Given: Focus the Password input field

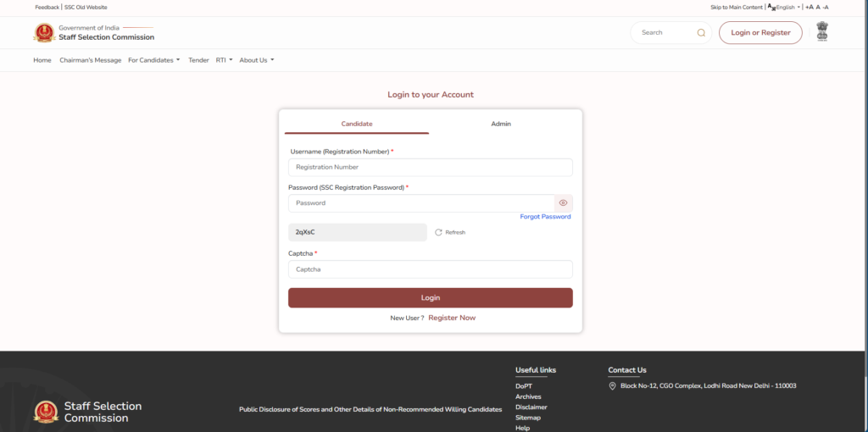Looking at the screenshot, I should click(x=421, y=203).
